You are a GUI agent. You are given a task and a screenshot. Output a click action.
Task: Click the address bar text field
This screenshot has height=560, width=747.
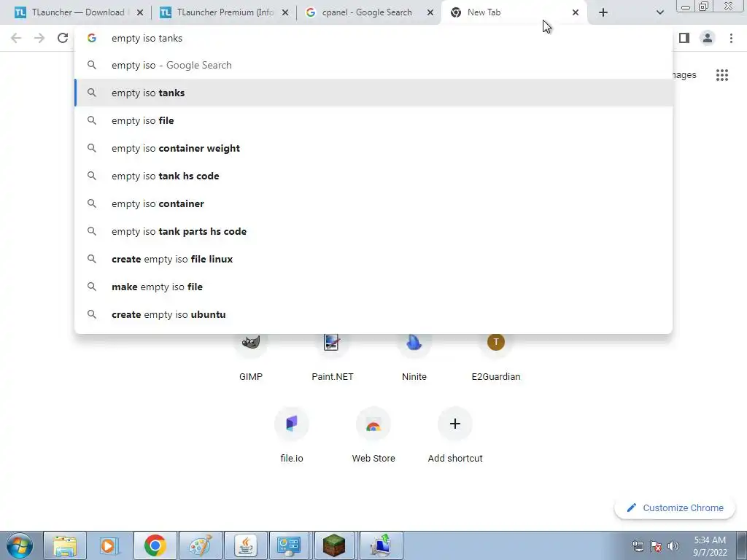point(373,38)
